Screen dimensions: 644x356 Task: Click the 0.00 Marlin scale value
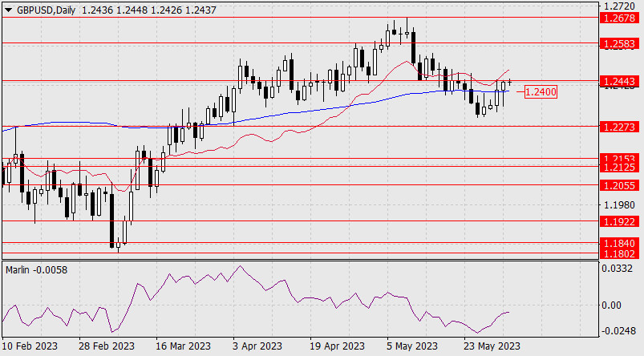tap(611, 305)
